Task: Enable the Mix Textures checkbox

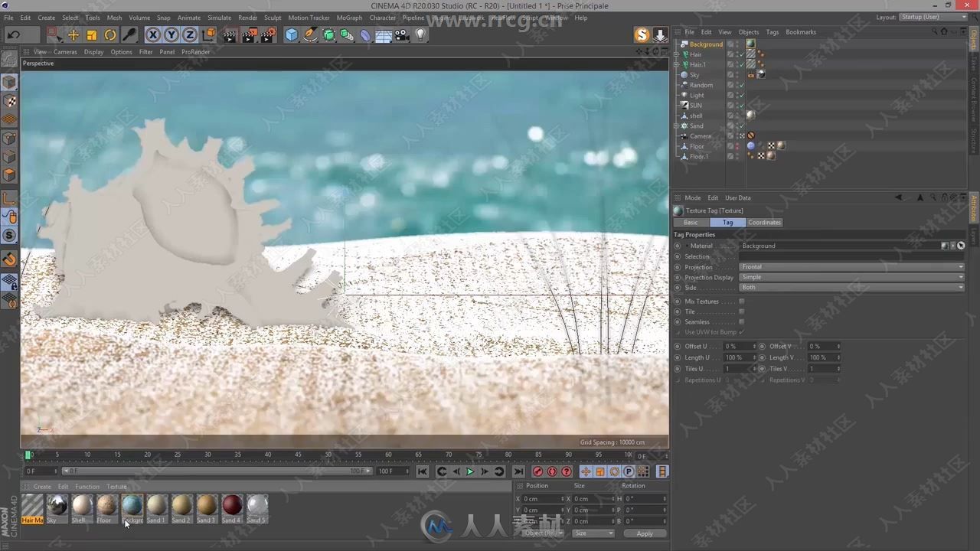Action: click(741, 302)
